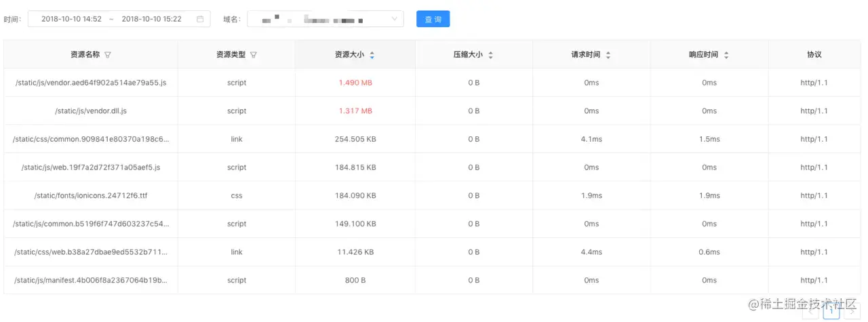Image resolution: width=868 pixels, height=322 pixels.
Task: Click the ionicons.24712f6.ttf resource name
Action: point(91,195)
